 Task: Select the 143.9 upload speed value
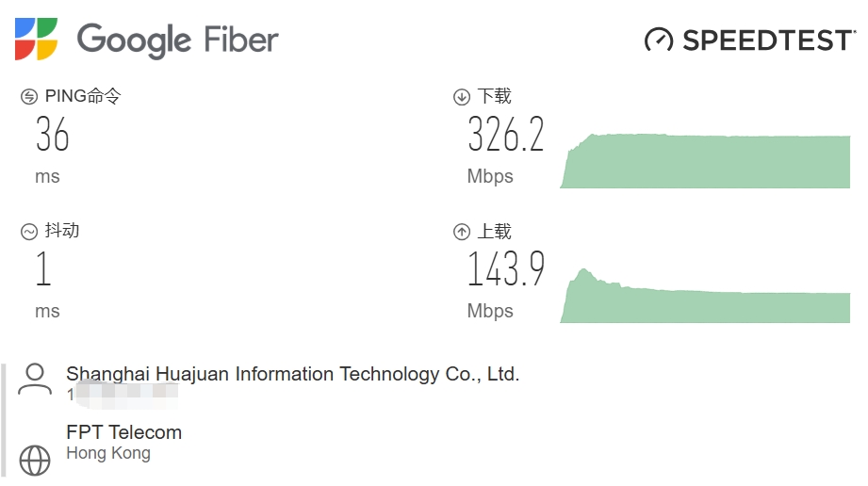tap(506, 270)
